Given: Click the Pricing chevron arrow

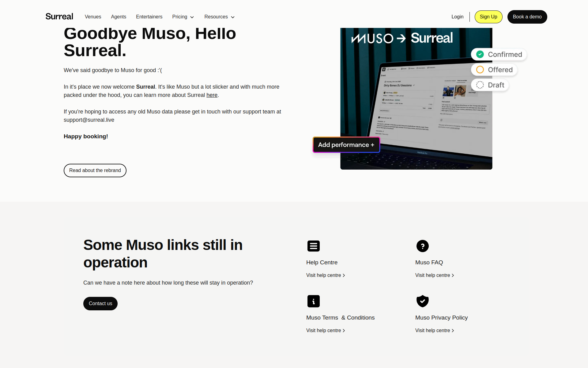Looking at the screenshot, I should [x=192, y=17].
